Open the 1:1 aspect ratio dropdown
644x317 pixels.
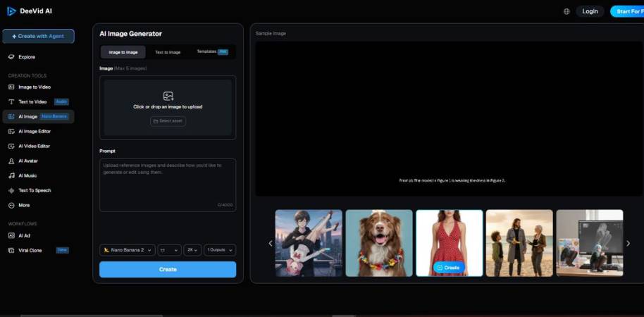coord(169,250)
